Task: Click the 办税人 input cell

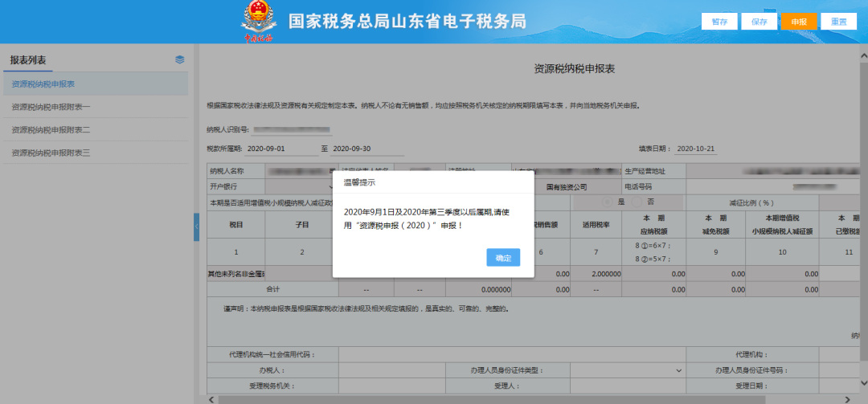Action: point(394,370)
